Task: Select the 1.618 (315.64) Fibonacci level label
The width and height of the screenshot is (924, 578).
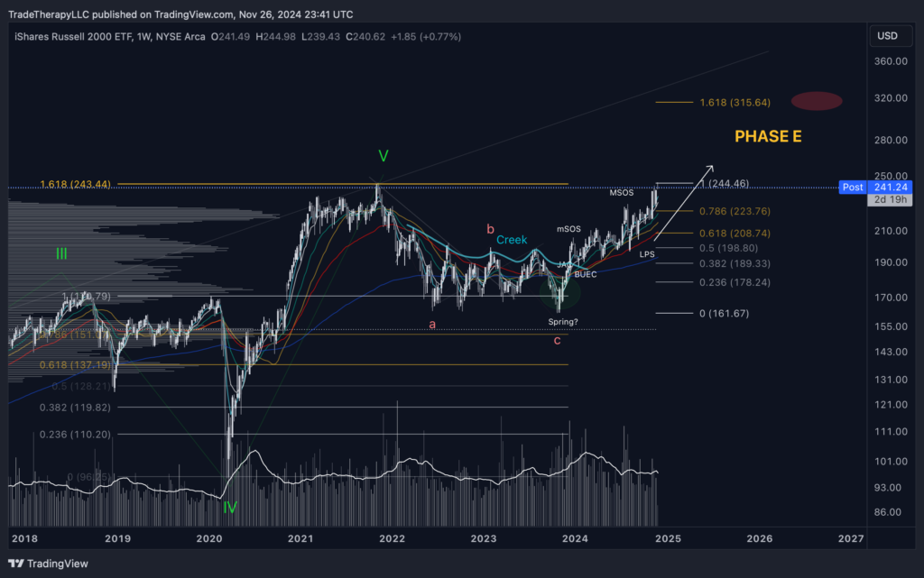Action: pyautogui.click(x=735, y=103)
